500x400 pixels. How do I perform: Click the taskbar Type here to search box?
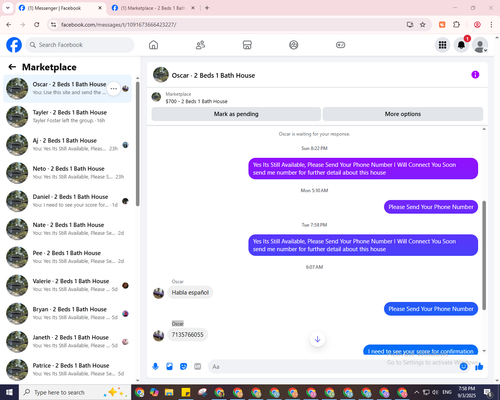pos(75,392)
